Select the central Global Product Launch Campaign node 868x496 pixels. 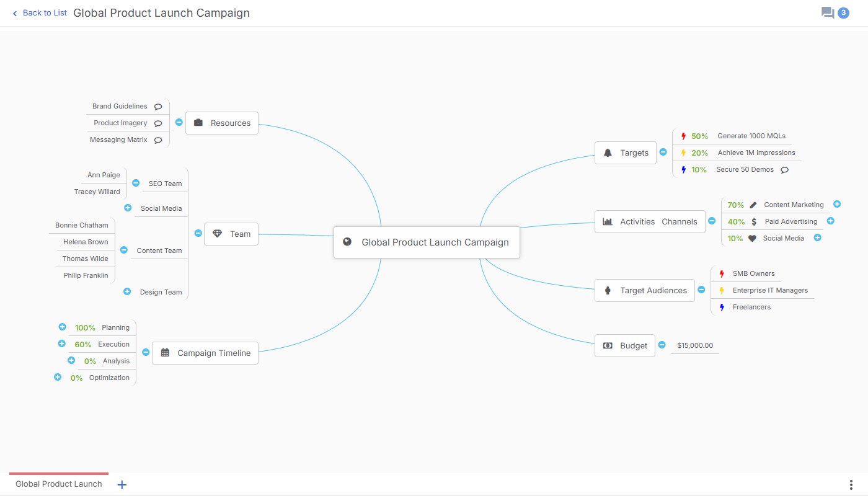[x=427, y=242]
